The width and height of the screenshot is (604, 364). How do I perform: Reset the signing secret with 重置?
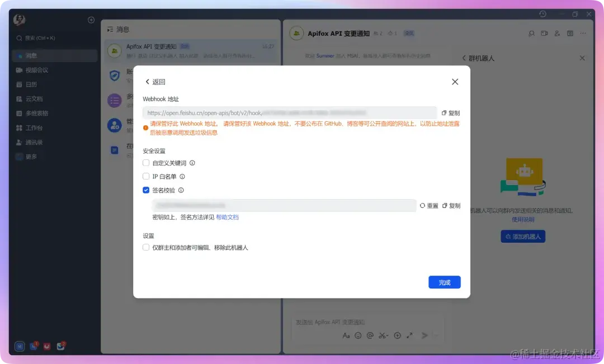point(429,206)
